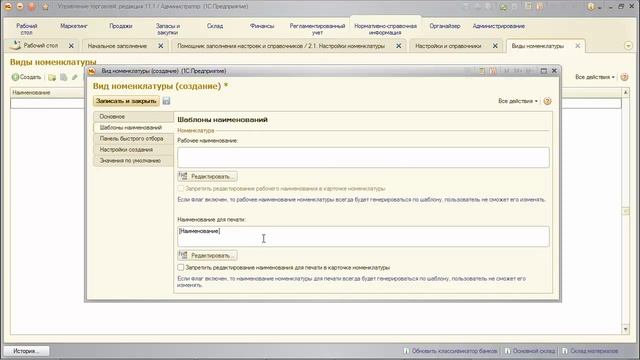640x360 pixels.
Task: Close the Начальное заполнение tab
Action: click(x=160, y=46)
